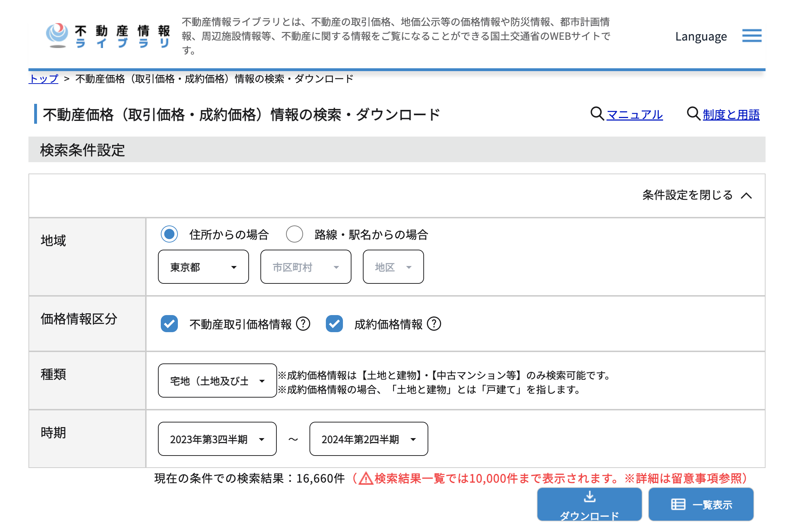This screenshot has height=532, width=794.
Task: Open the 宅地 type dropdown
Action: tap(217, 381)
